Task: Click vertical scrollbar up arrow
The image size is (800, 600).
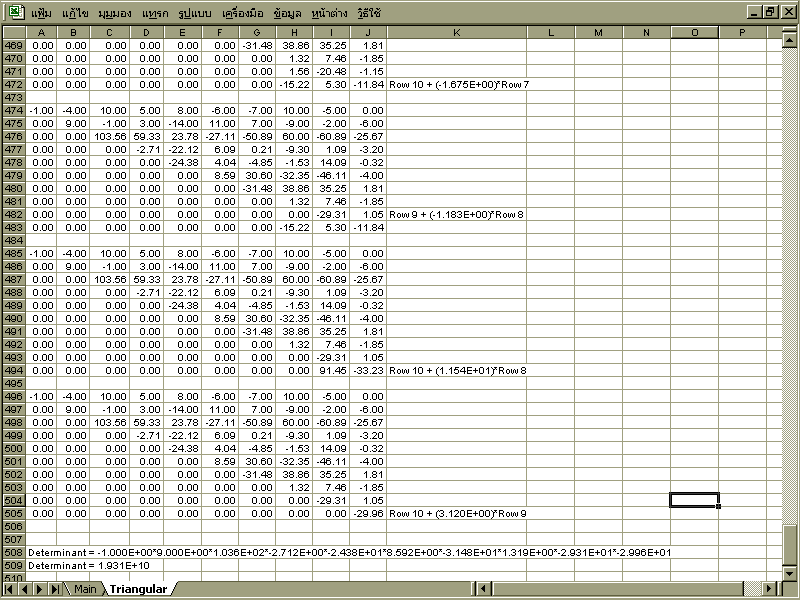Action: pos(791,32)
